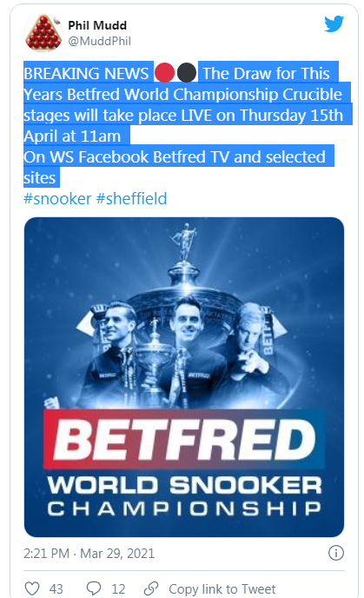Click the red ball emoji

tap(164, 72)
